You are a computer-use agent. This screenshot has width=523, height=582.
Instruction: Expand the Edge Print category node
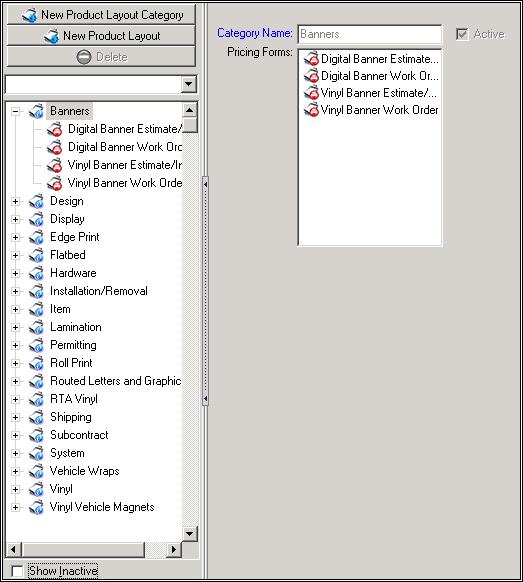(15, 237)
